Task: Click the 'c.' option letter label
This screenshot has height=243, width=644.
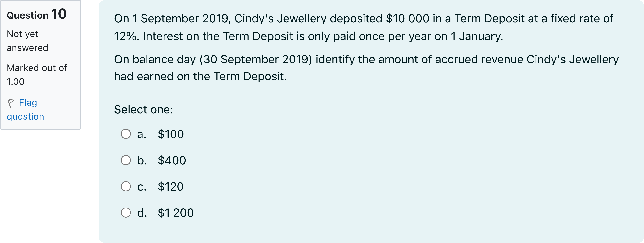Action: pyautogui.click(x=142, y=186)
